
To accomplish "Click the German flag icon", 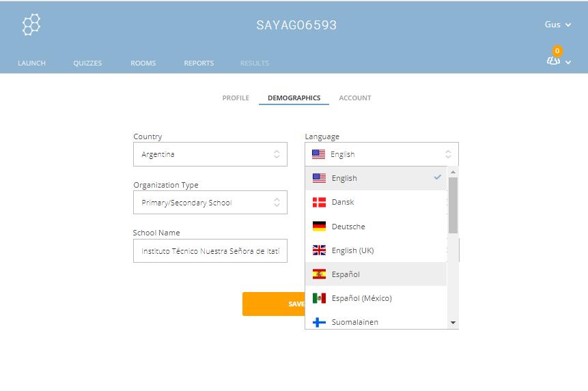I will coord(319,227).
